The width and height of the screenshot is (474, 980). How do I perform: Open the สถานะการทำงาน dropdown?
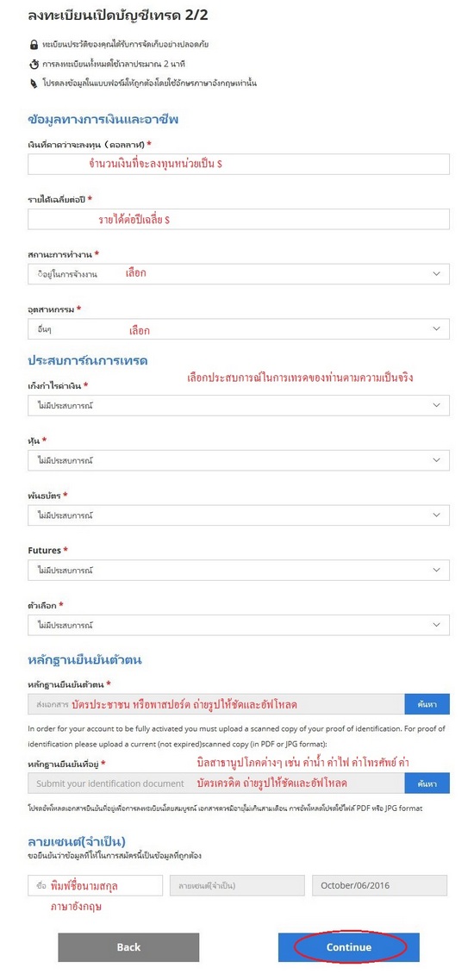[238, 274]
